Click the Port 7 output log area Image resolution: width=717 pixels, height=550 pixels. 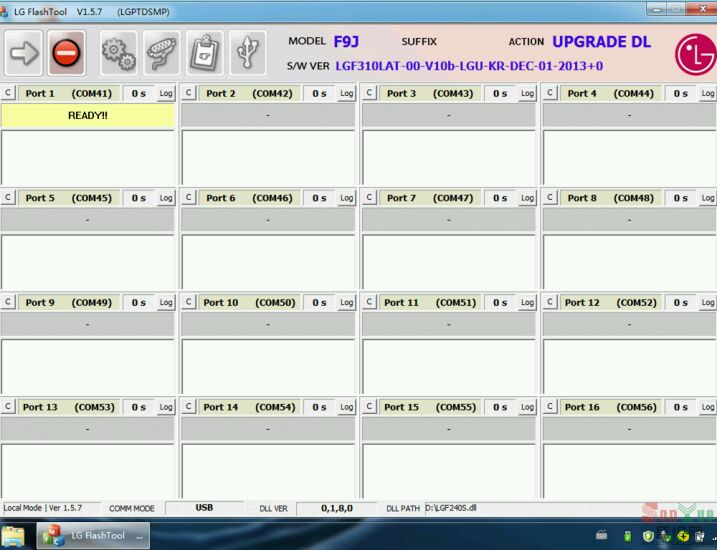[x=449, y=262]
